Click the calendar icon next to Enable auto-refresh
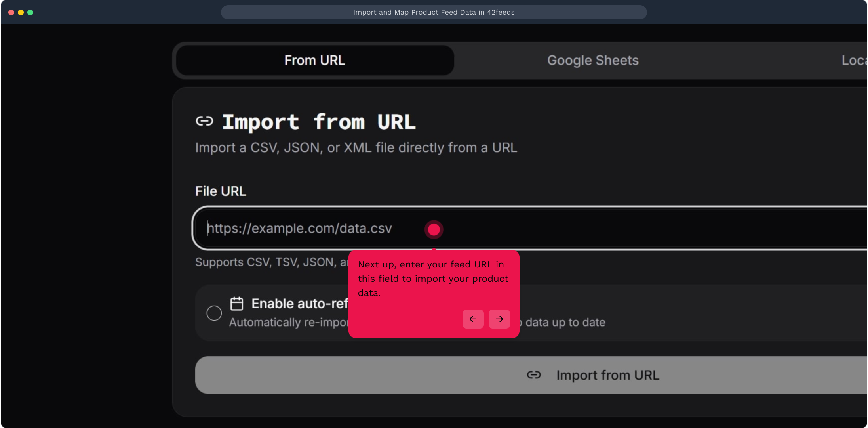 (x=237, y=304)
